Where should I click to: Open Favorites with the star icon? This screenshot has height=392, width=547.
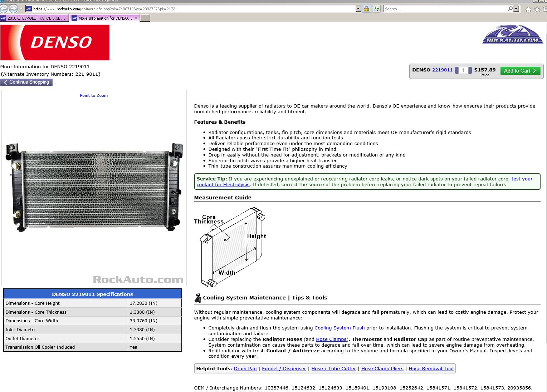tap(537, 9)
